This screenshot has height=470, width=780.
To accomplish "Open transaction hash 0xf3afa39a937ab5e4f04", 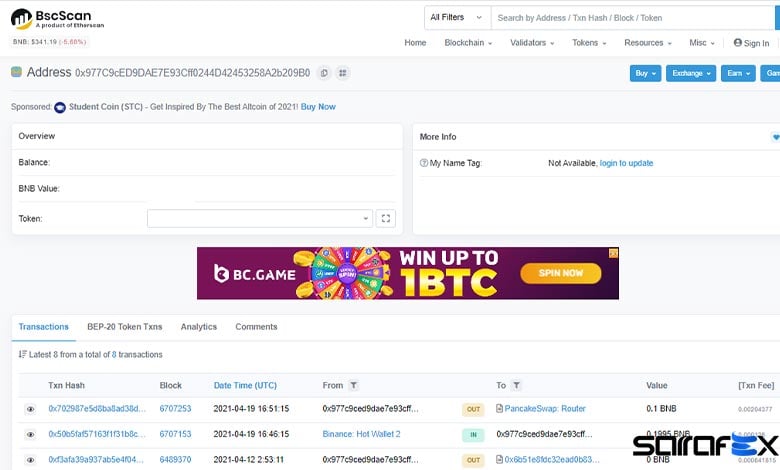I will click(x=96, y=459).
